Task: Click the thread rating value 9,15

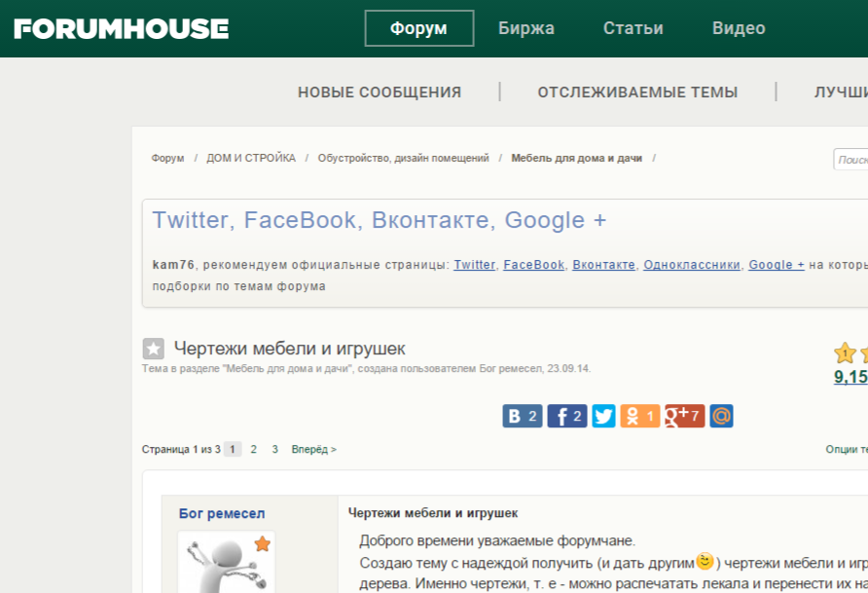Action: (x=850, y=377)
